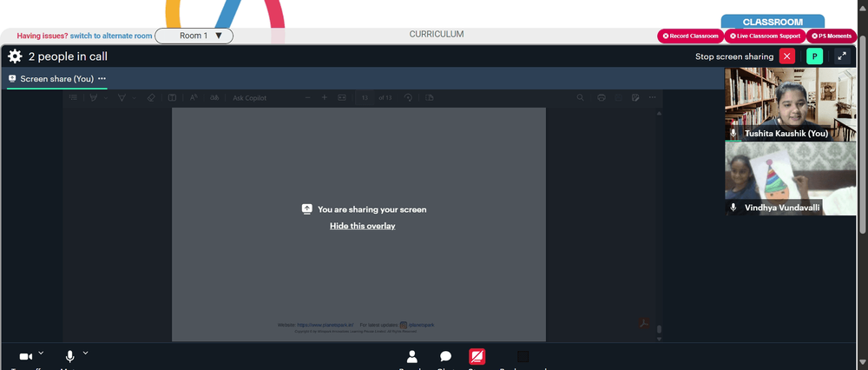Expand camera options chevron
The height and width of the screenshot is (370, 868).
coord(41,353)
